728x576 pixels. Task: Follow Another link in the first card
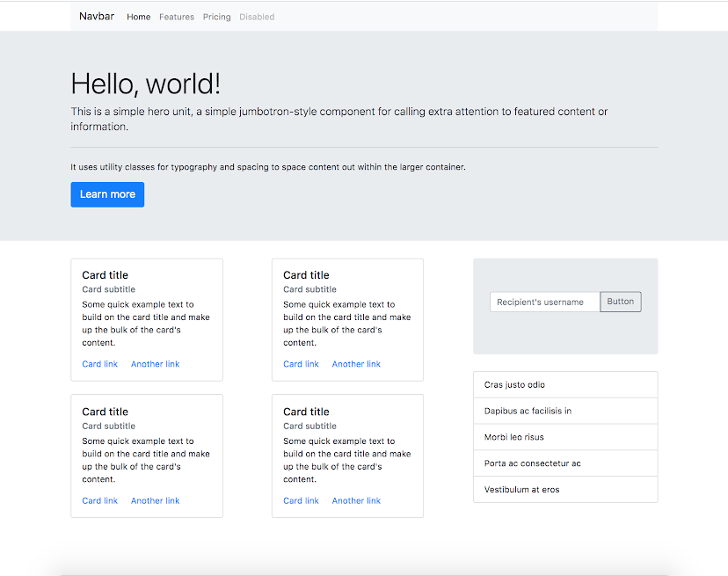coord(155,363)
